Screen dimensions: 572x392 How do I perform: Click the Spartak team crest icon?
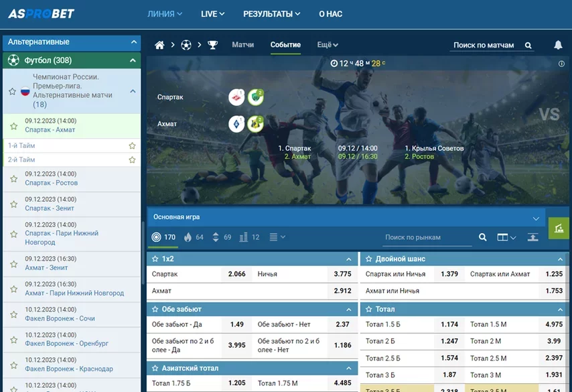[x=236, y=97]
